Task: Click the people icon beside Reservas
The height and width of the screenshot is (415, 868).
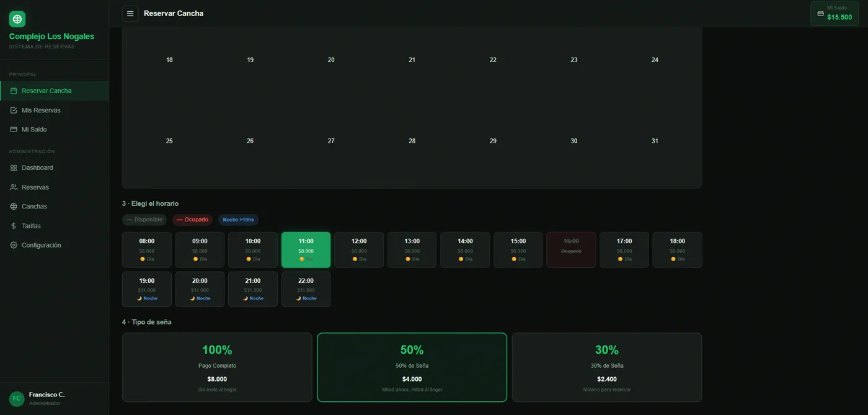Action: 14,187
